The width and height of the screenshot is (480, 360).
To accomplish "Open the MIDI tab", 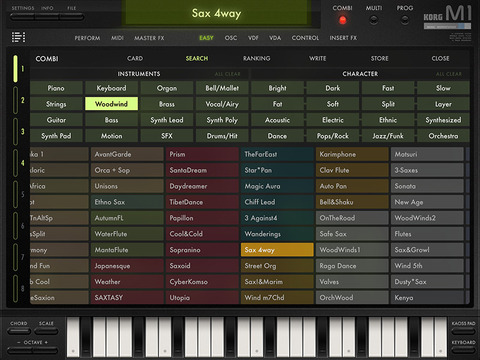I will tap(117, 38).
